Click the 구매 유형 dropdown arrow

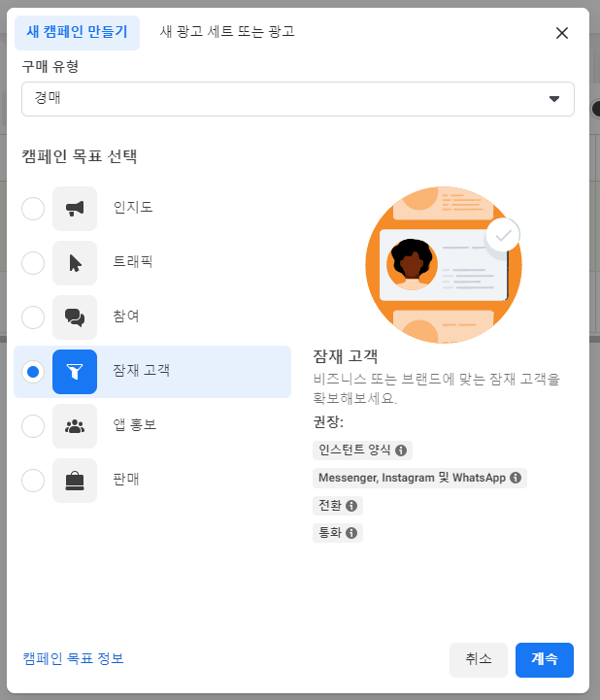coord(554,99)
